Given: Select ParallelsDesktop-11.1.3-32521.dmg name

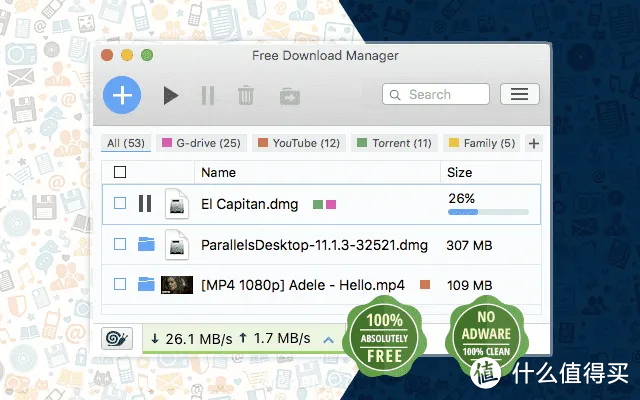Looking at the screenshot, I should (x=314, y=245).
